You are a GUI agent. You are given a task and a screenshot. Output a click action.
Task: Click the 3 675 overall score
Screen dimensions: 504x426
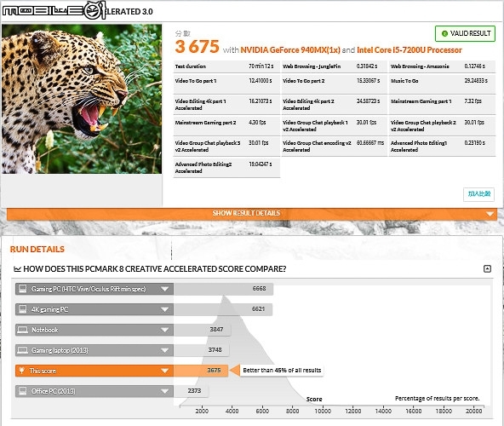click(197, 47)
